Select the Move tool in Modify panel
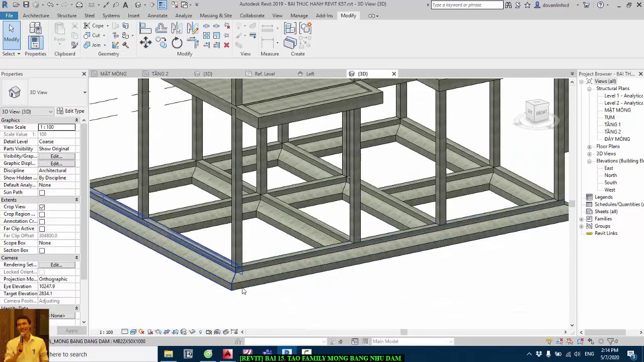The height and width of the screenshot is (362, 644). click(x=145, y=43)
